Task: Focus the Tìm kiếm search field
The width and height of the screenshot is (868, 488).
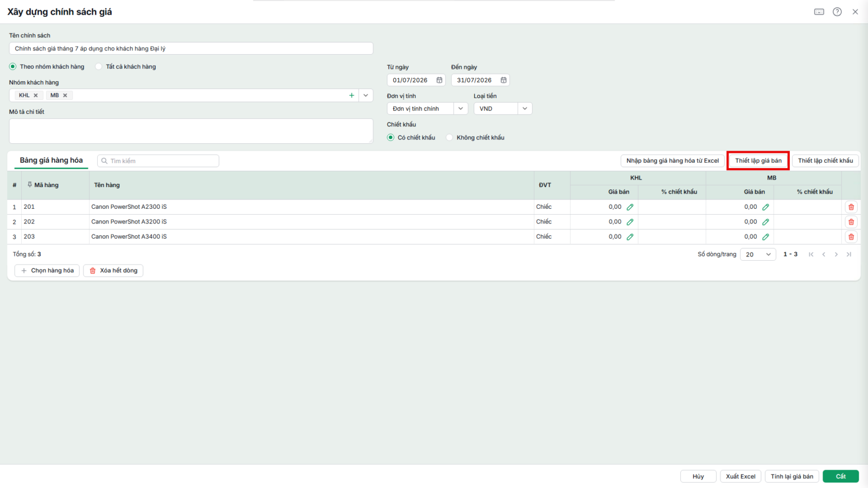Action: 158,161
